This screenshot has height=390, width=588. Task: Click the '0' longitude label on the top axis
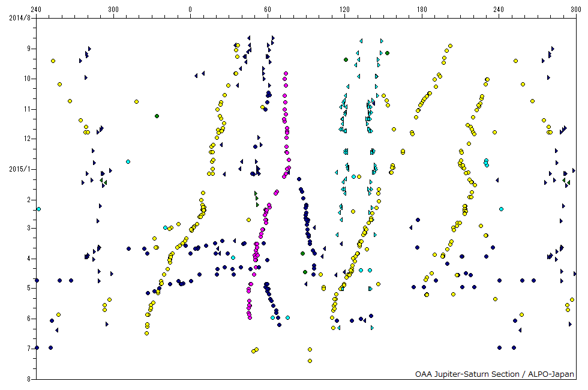click(x=190, y=10)
